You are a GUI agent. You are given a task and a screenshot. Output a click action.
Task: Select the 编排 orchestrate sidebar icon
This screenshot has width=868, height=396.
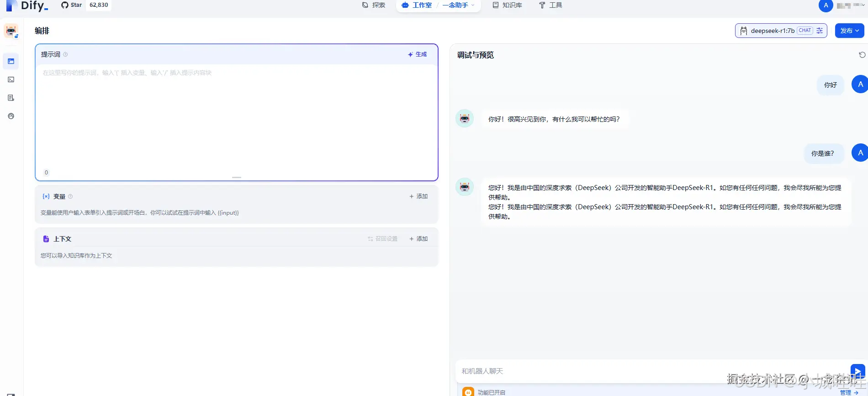[x=11, y=61]
